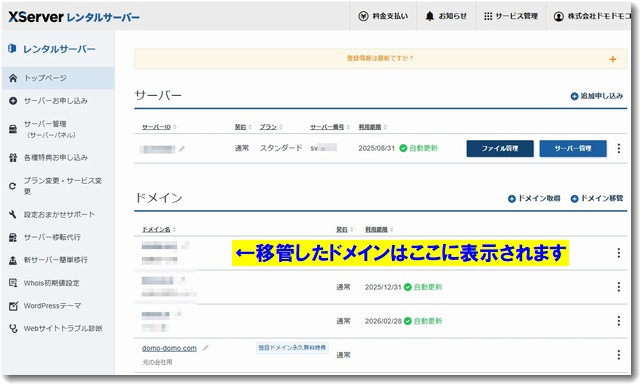Click the user avatar icon in the header
Viewport: 640px width, 384px height.
(558, 16)
